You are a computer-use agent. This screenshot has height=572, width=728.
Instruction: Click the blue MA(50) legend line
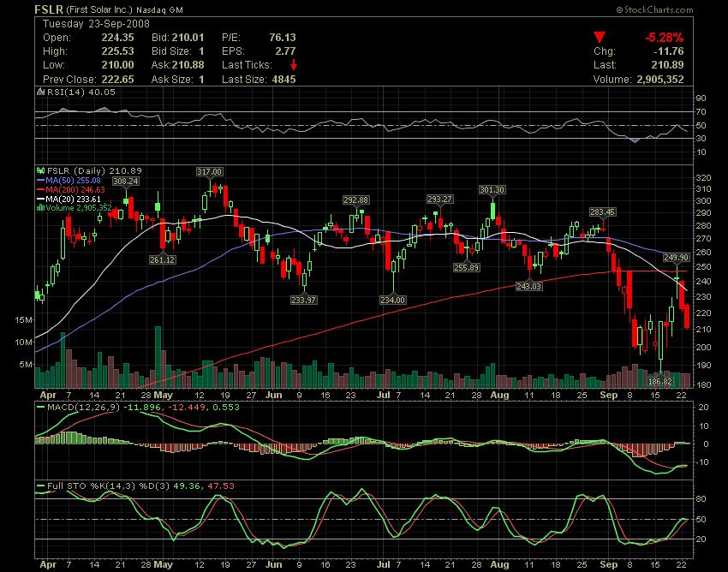click(41, 180)
